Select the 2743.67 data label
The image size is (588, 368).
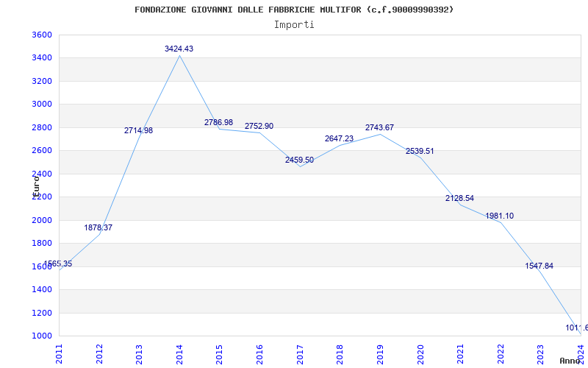[x=379, y=127]
